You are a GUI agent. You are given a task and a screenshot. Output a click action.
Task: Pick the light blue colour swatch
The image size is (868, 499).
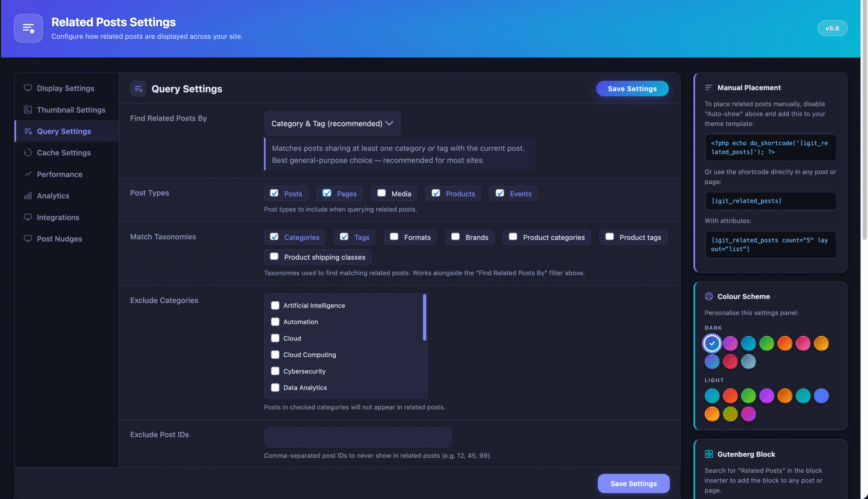coord(821,396)
